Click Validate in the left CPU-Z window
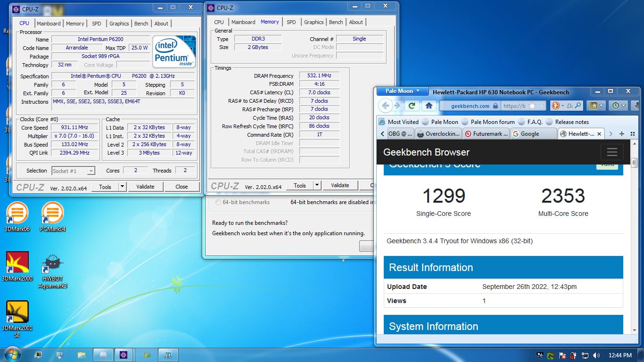Image resolution: width=644 pixels, height=362 pixels. [145, 187]
